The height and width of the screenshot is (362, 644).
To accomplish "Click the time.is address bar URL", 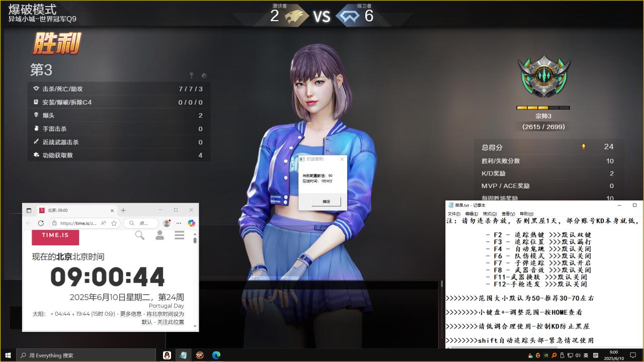I will (78, 223).
